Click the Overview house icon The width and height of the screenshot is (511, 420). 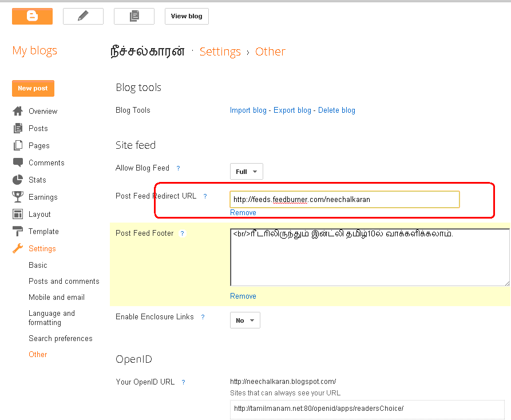click(18, 111)
